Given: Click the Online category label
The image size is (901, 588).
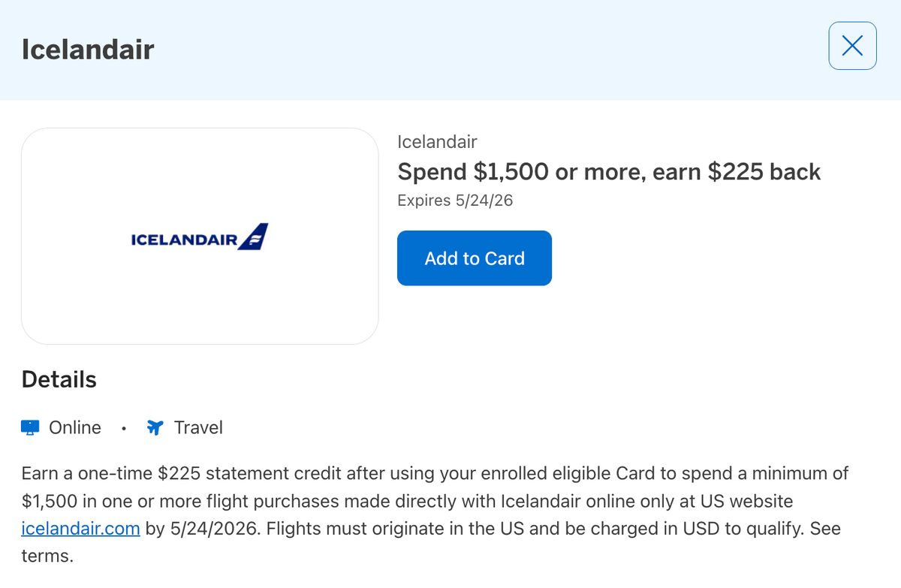Looking at the screenshot, I should tap(75, 427).
